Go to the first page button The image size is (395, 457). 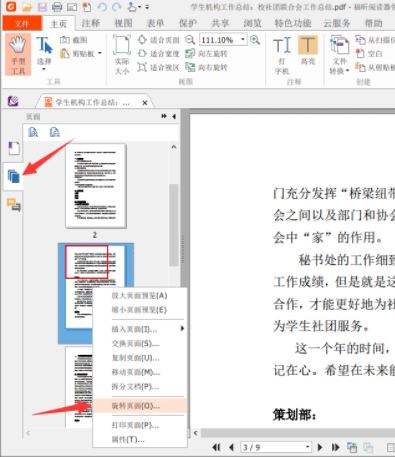(216, 447)
